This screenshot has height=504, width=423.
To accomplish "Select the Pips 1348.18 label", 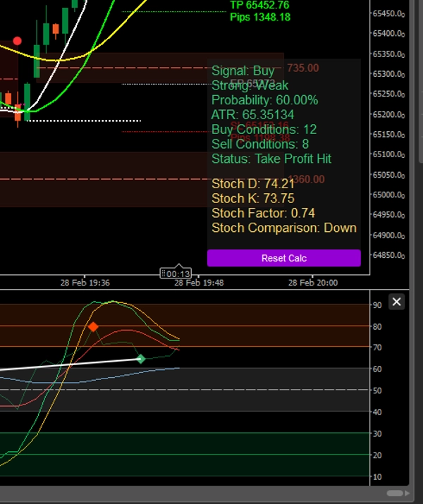I will 259,17.
